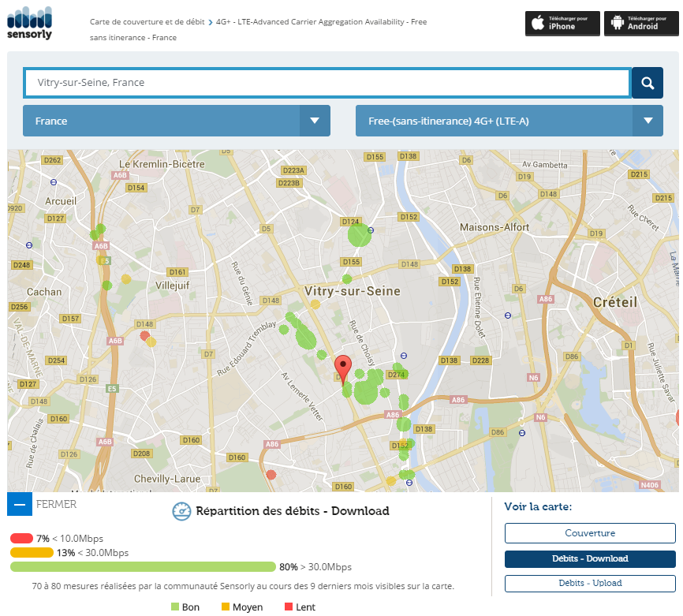Collapse panel with blue minus icon
The height and width of the screenshot is (616, 683).
[20, 504]
